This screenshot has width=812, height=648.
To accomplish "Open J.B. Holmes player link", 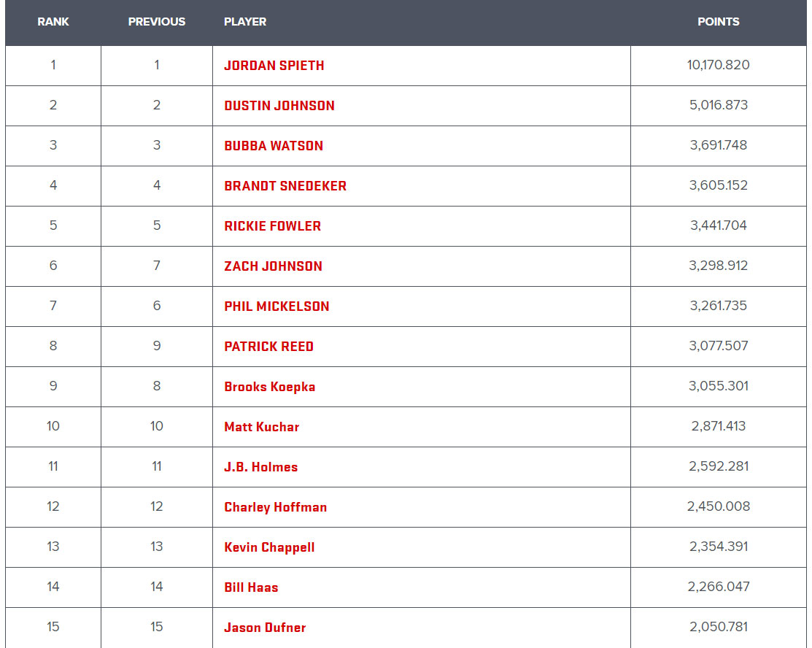I will 261,467.
